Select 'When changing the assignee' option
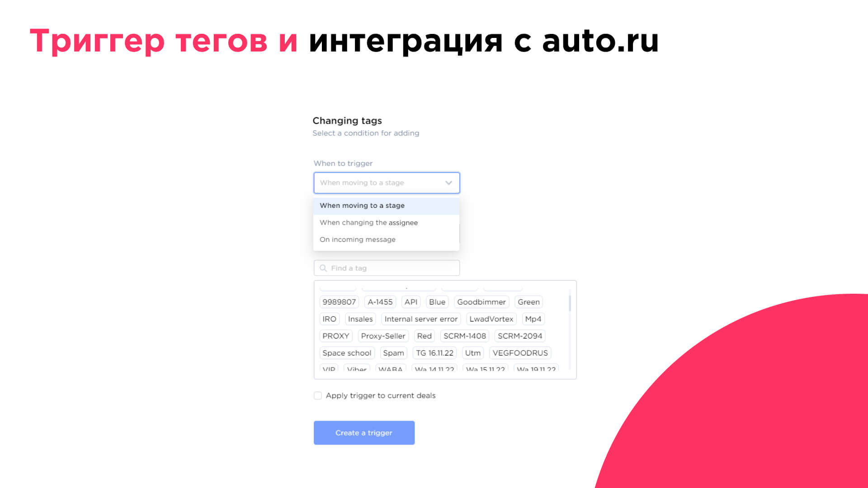This screenshot has width=868, height=488. (368, 222)
